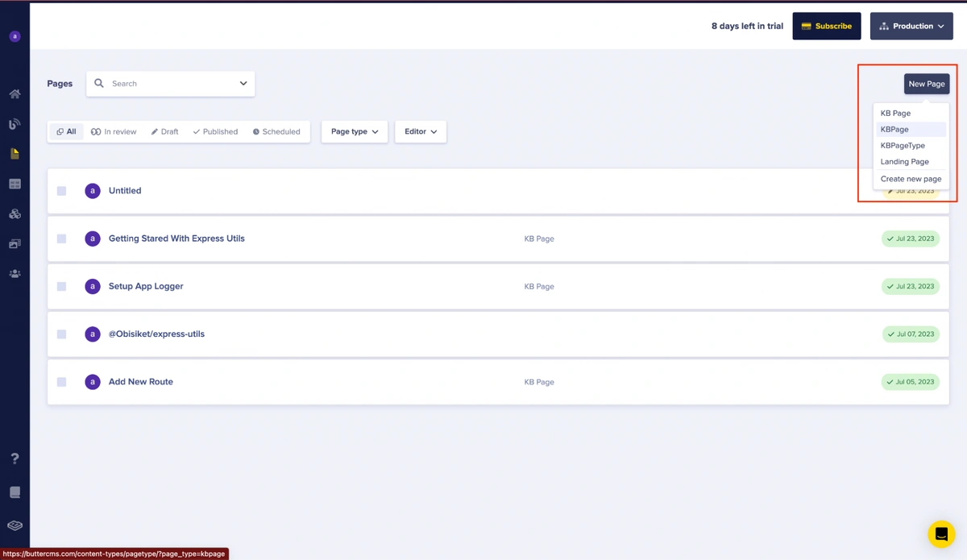Open the chat support widget
This screenshot has height=560, width=967.
[x=940, y=533]
